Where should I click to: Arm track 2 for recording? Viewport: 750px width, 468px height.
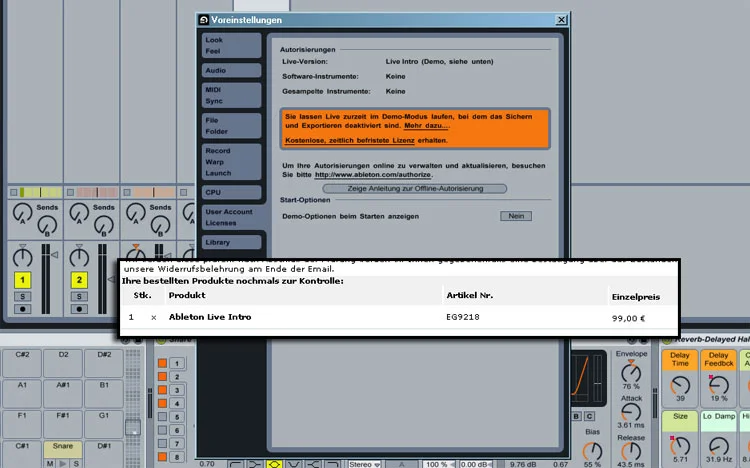(79, 311)
